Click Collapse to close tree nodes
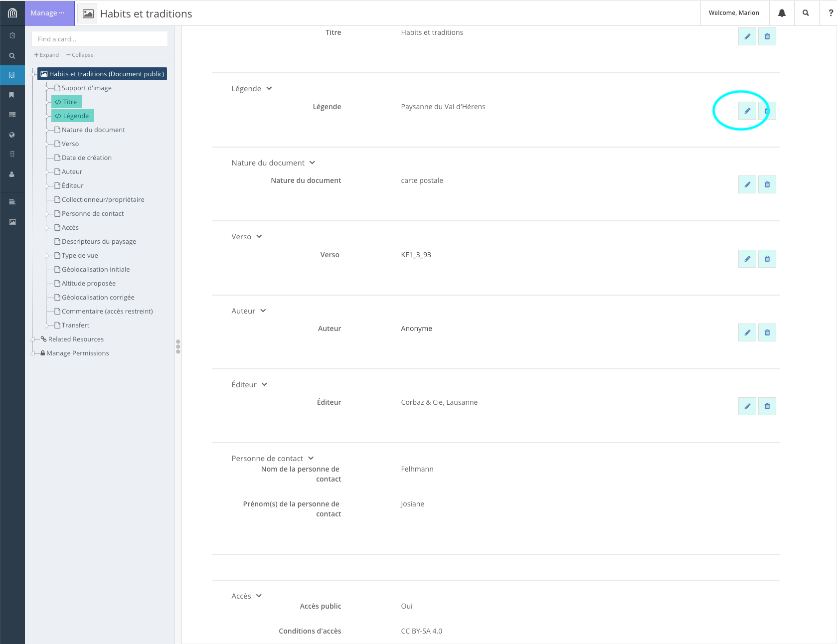This screenshot has width=837, height=644. click(80, 55)
